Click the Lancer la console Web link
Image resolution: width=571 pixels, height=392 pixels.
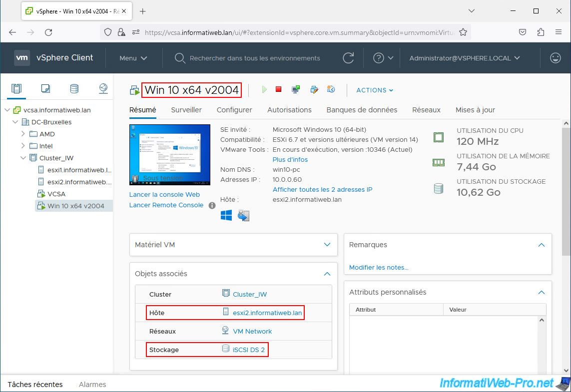(164, 195)
